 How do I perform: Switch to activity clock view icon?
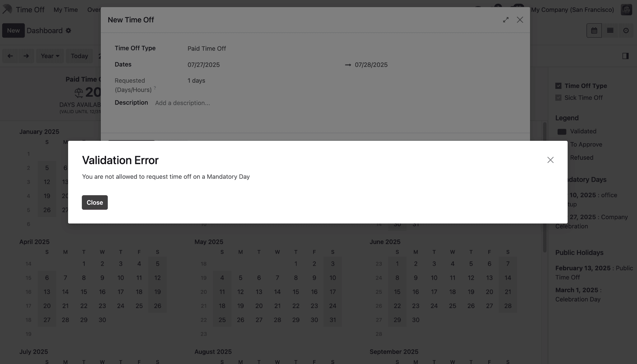point(626,30)
